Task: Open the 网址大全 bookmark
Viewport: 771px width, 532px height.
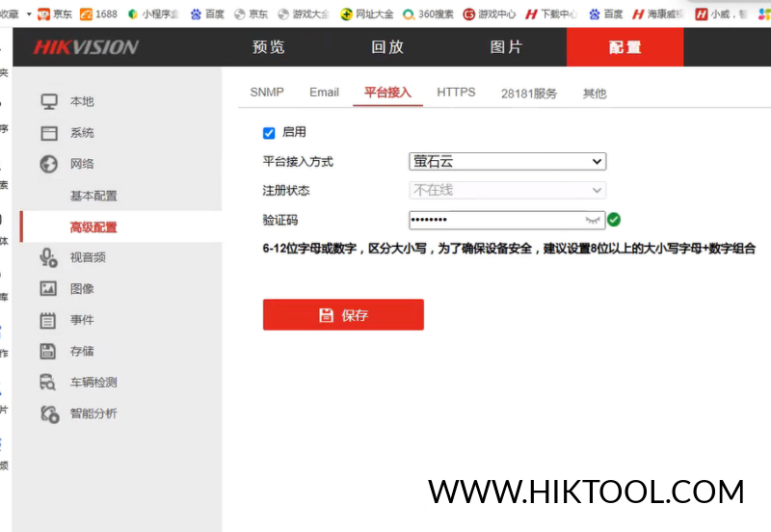Action: point(367,13)
